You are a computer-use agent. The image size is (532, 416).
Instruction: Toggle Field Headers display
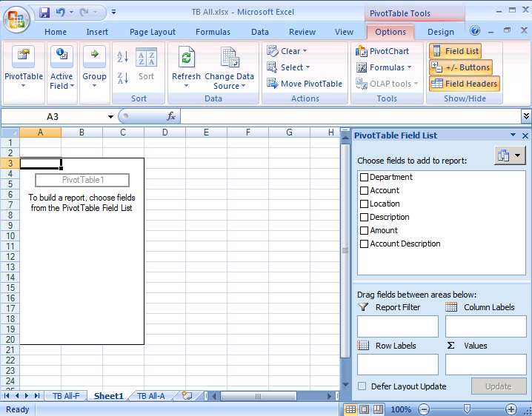[465, 84]
